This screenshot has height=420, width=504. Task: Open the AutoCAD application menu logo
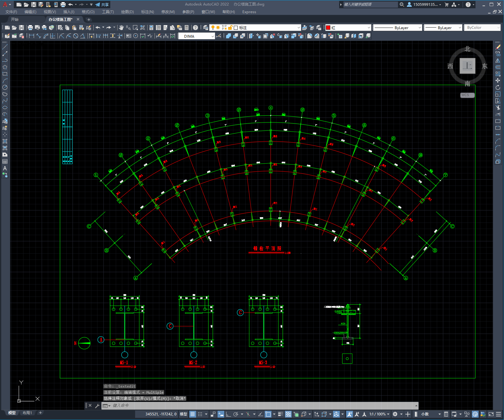coord(5,5)
